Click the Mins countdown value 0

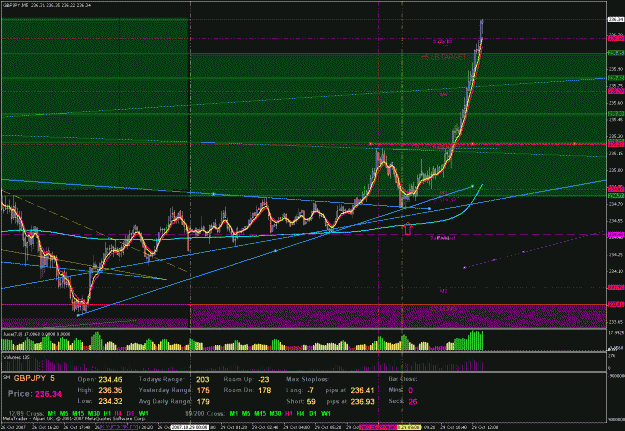click(411, 390)
